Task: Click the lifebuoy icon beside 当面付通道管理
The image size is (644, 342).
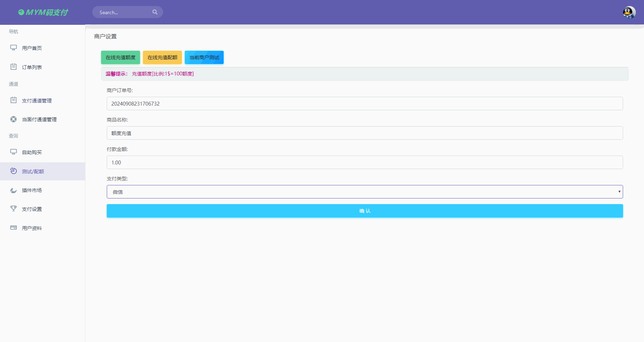Action: pos(13,119)
